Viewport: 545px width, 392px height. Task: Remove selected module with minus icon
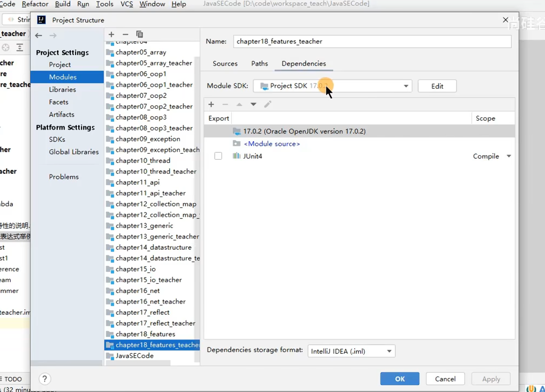(125, 34)
